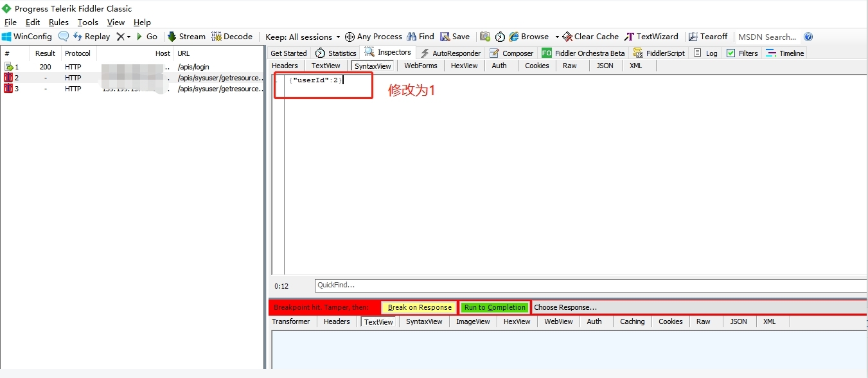Image resolution: width=868 pixels, height=378 pixels.
Task: Open the Rules menu
Action: [x=58, y=22]
